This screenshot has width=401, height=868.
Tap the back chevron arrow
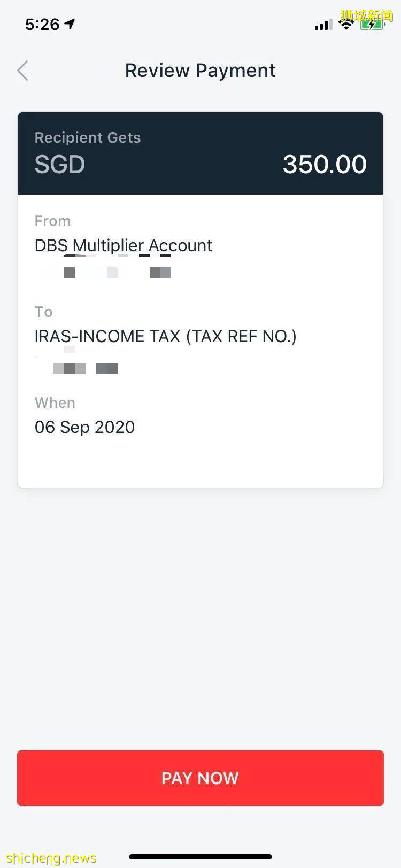[x=22, y=71]
